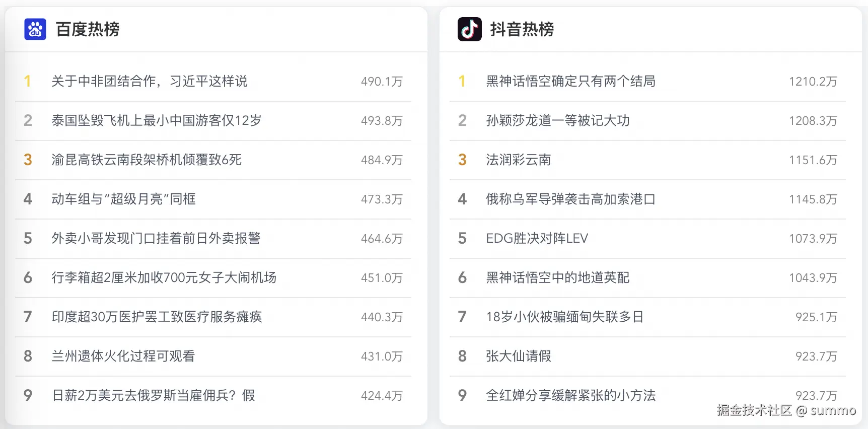Click the 张大仙请假 trending item
This screenshot has height=429, width=868.
[x=518, y=356]
